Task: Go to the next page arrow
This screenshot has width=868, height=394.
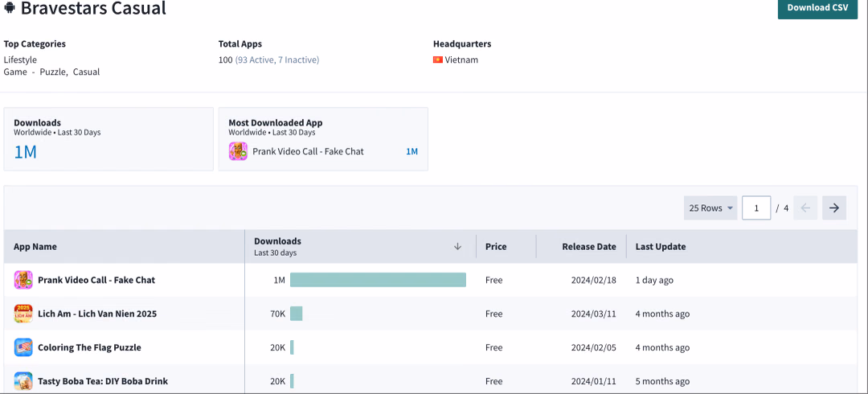Action: 834,207
